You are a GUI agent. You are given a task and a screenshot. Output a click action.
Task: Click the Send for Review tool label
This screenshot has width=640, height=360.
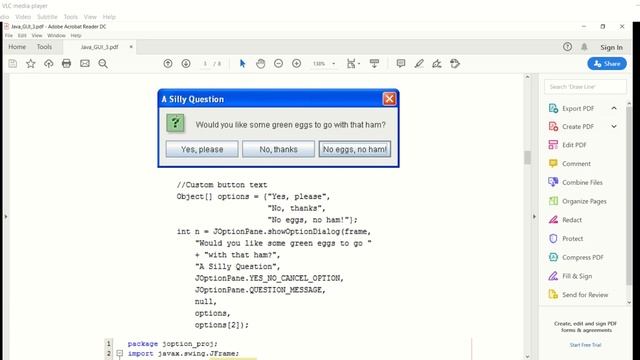585,295
